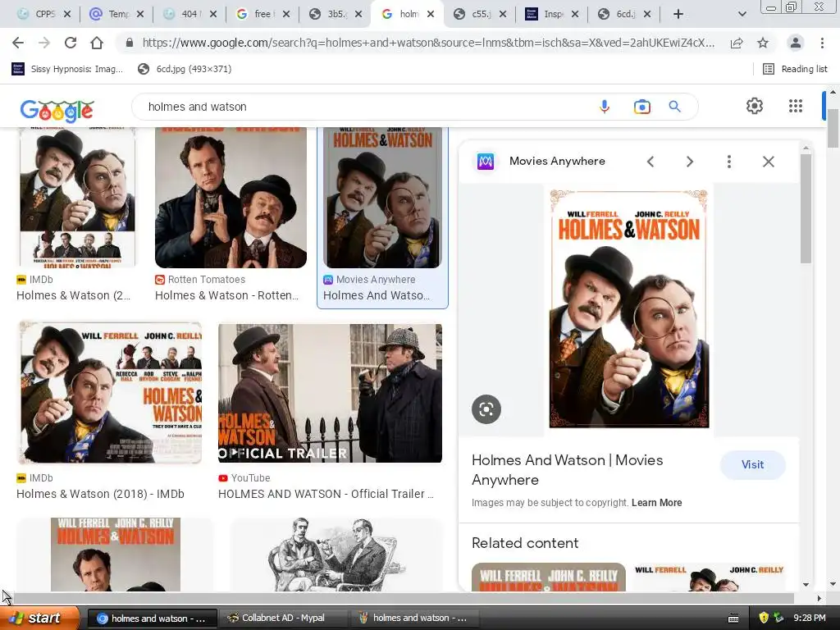Click the on-screen keyboard tray icon
The width and height of the screenshot is (840, 630).
click(x=733, y=619)
